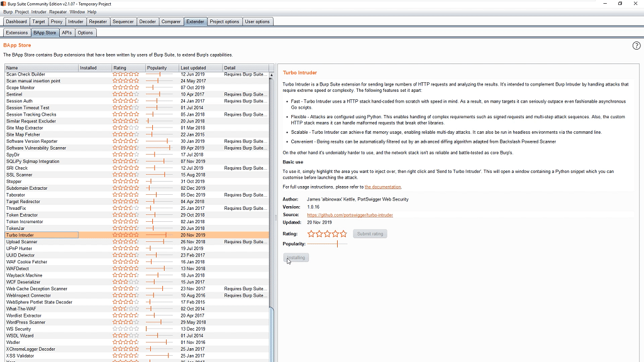This screenshot has height=362, width=644.
Task: Select the WordPress Scanner extension
Action: 136,322
